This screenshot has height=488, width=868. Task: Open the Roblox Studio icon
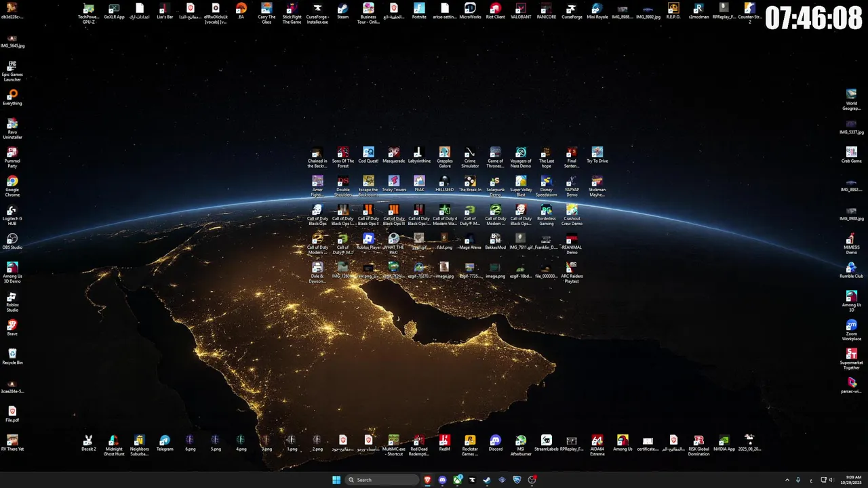point(12,301)
